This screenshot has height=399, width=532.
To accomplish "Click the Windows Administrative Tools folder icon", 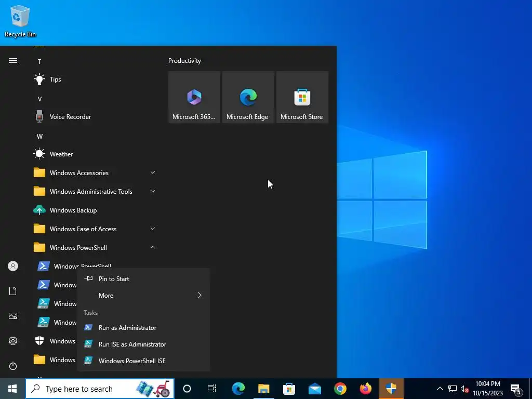I will pyautogui.click(x=39, y=191).
